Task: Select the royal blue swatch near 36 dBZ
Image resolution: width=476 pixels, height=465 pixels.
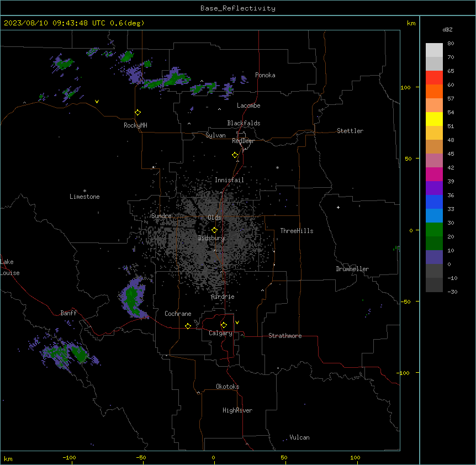Action: pos(434,202)
